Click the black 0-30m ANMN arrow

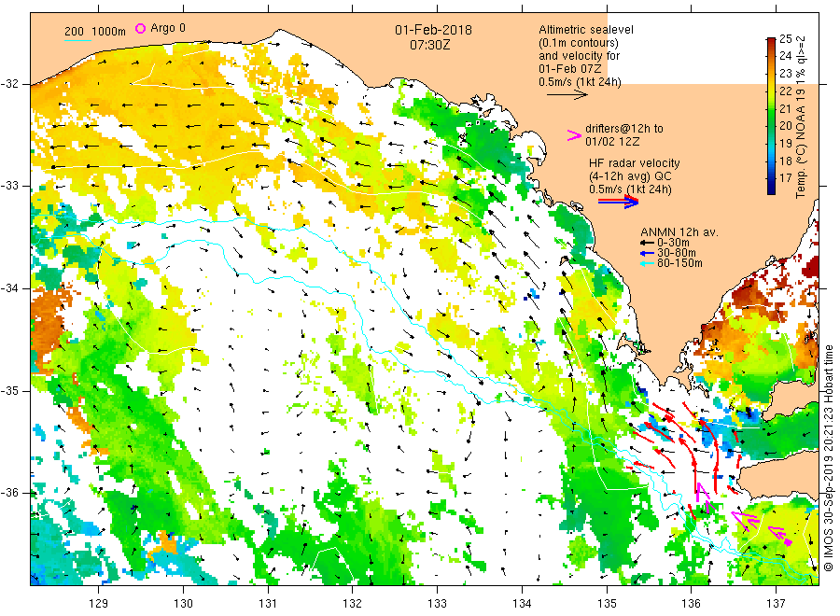pos(647,243)
